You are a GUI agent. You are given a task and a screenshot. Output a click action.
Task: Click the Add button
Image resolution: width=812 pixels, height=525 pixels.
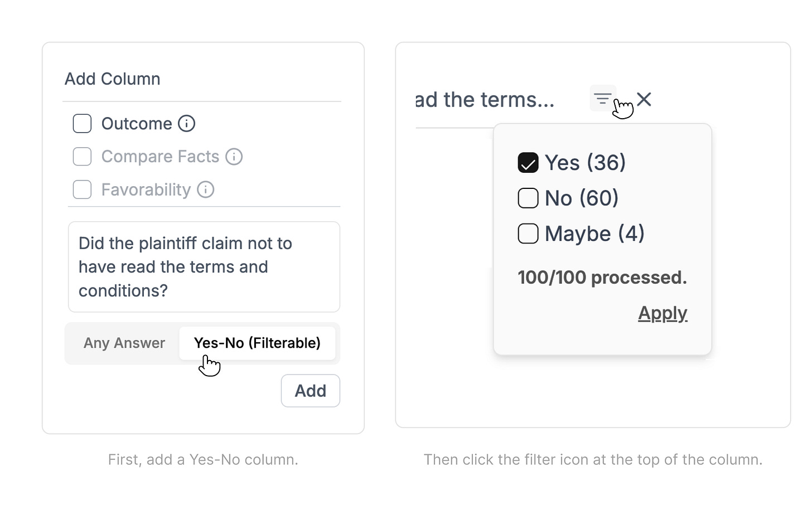311,391
